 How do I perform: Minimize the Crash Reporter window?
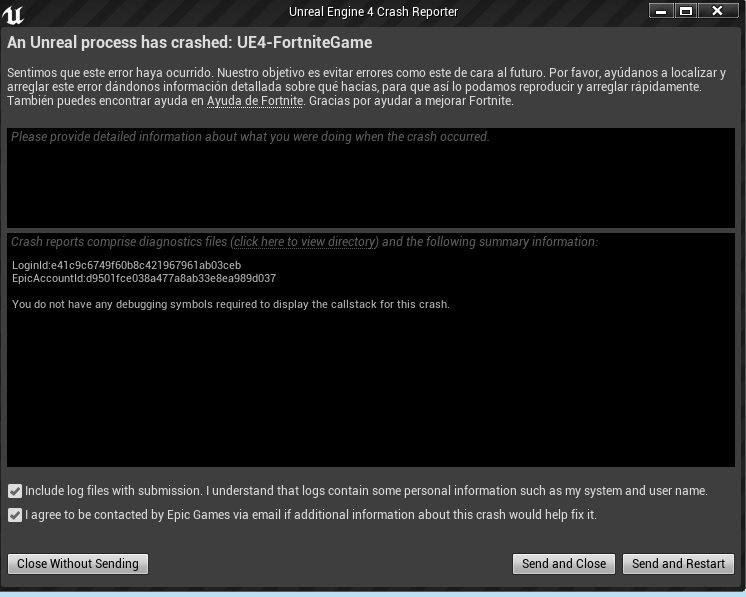tap(661, 11)
